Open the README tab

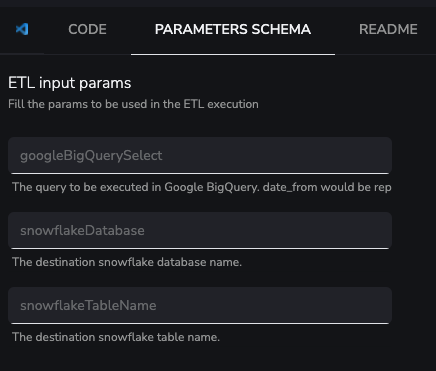coord(388,29)
